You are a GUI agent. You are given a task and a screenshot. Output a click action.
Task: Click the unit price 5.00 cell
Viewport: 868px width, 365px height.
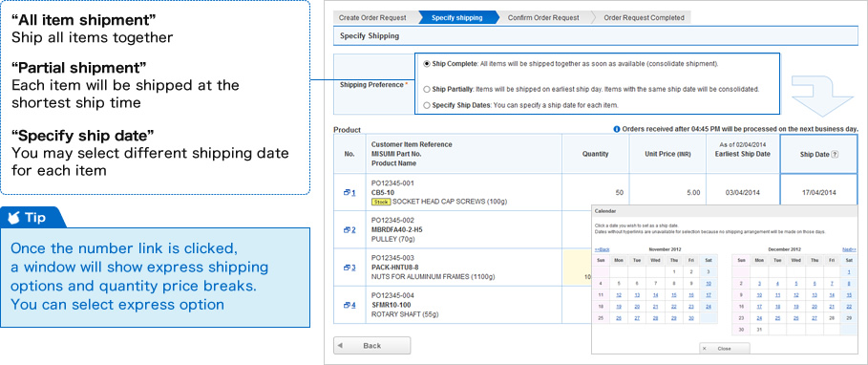[x=667, y=192]
